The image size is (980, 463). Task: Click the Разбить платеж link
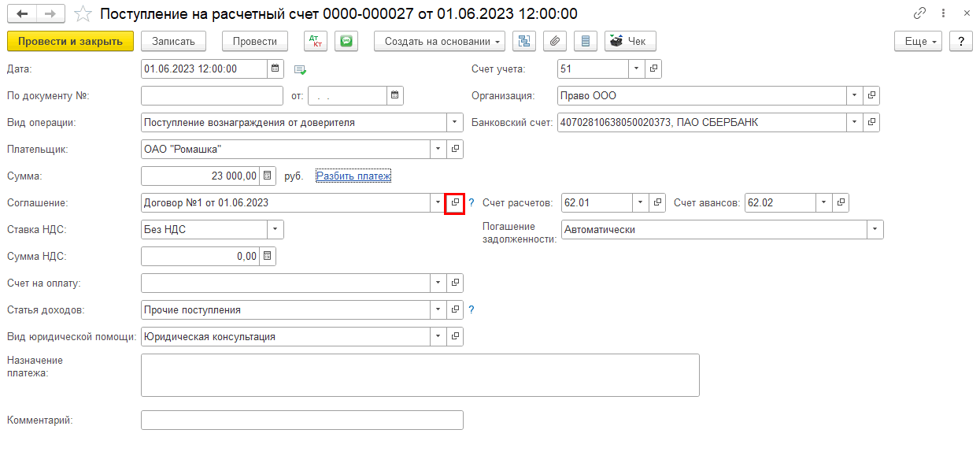[x=353, y=176]
